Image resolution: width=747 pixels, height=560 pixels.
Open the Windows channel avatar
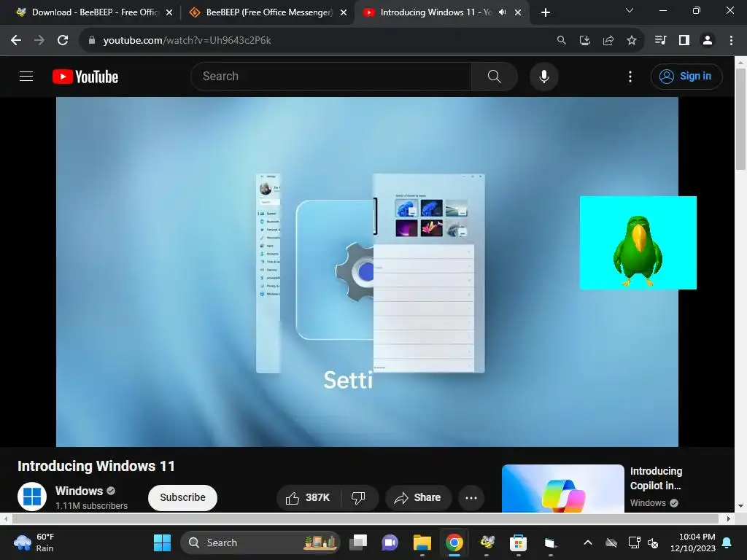click(x=32, y=496)
